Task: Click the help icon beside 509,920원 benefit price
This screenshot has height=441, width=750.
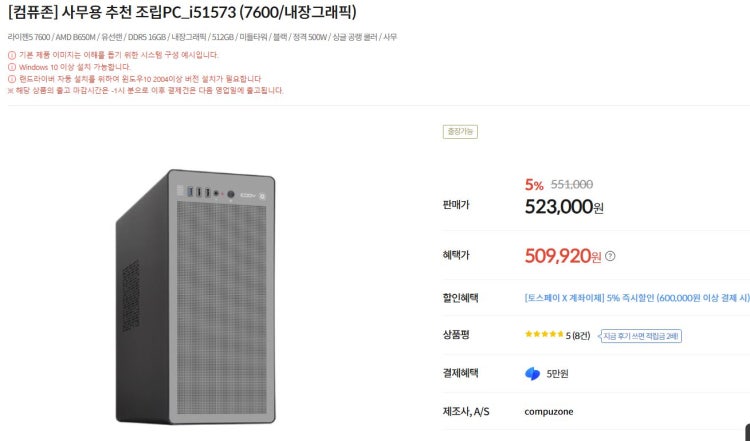Action: (x=610, y=256)
